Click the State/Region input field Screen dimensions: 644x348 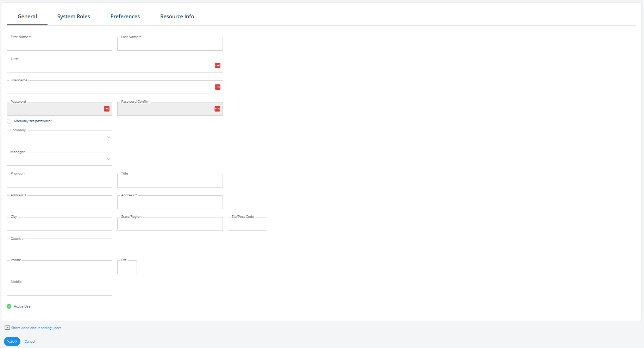click(x=170, y=224)
